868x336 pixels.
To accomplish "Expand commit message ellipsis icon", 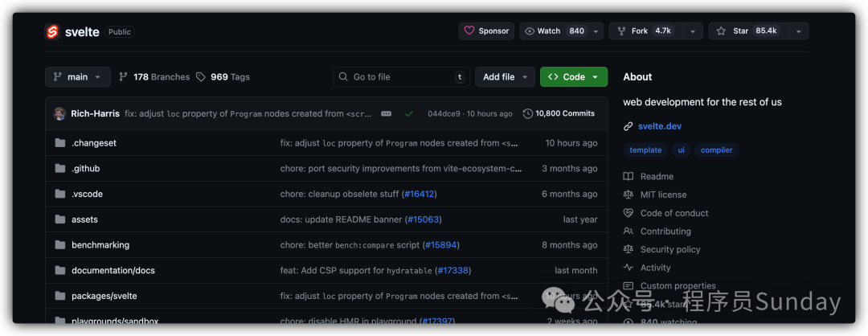I will (386, 114).
